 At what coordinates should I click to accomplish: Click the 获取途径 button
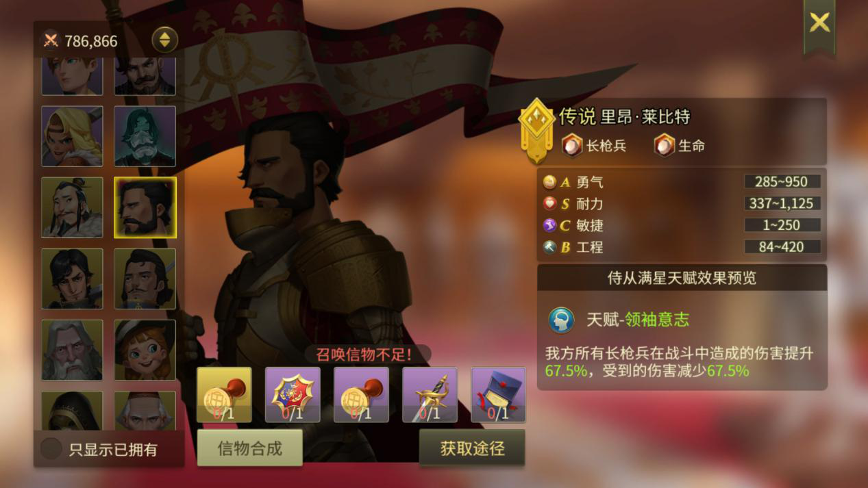[472, 448]
